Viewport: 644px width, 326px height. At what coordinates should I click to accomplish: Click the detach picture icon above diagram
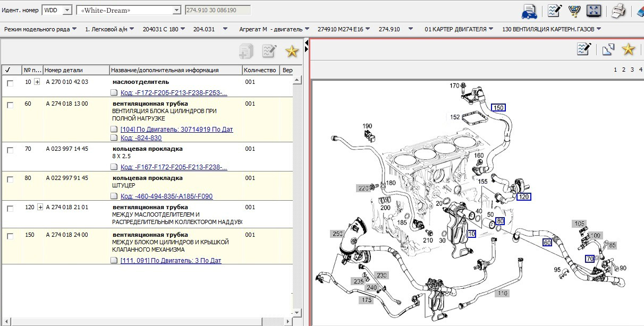coord(608,49)
